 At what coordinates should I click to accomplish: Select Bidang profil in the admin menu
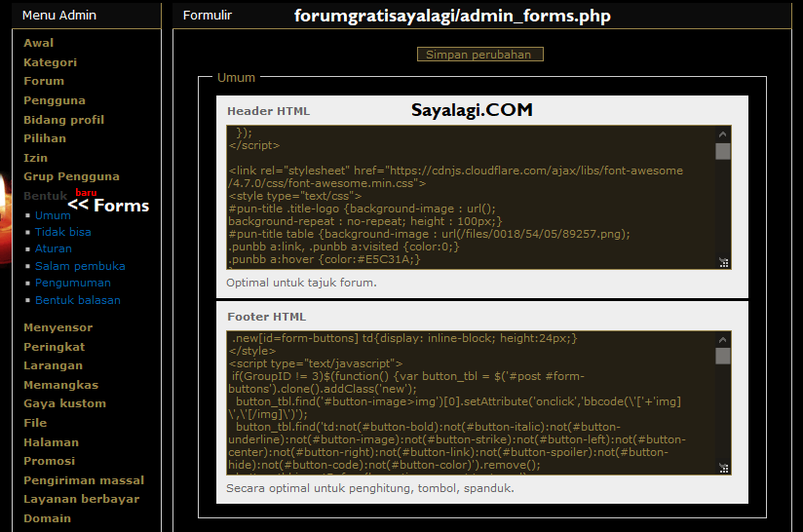coord(63,120)
